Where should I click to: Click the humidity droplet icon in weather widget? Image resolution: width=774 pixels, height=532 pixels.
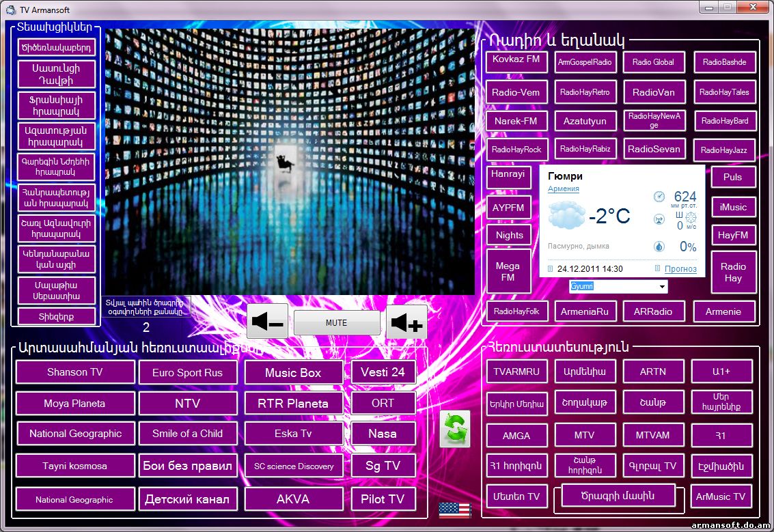(x=659, y=247)
